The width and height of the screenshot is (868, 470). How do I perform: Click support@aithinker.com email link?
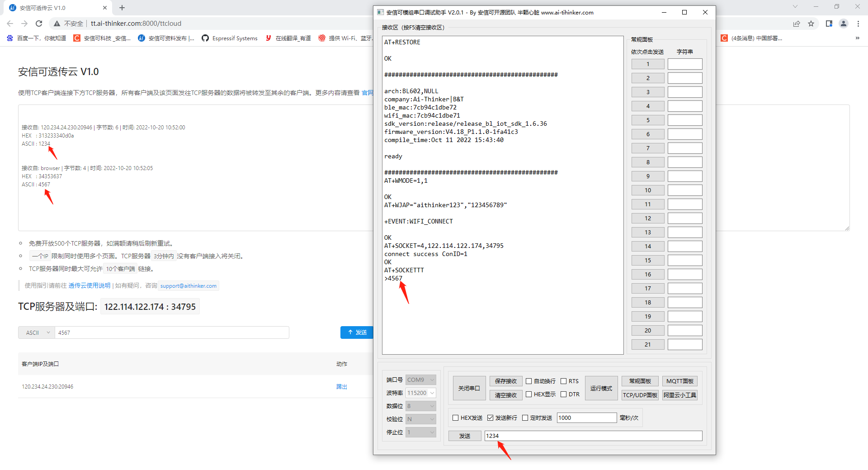(x=189, y=285)
